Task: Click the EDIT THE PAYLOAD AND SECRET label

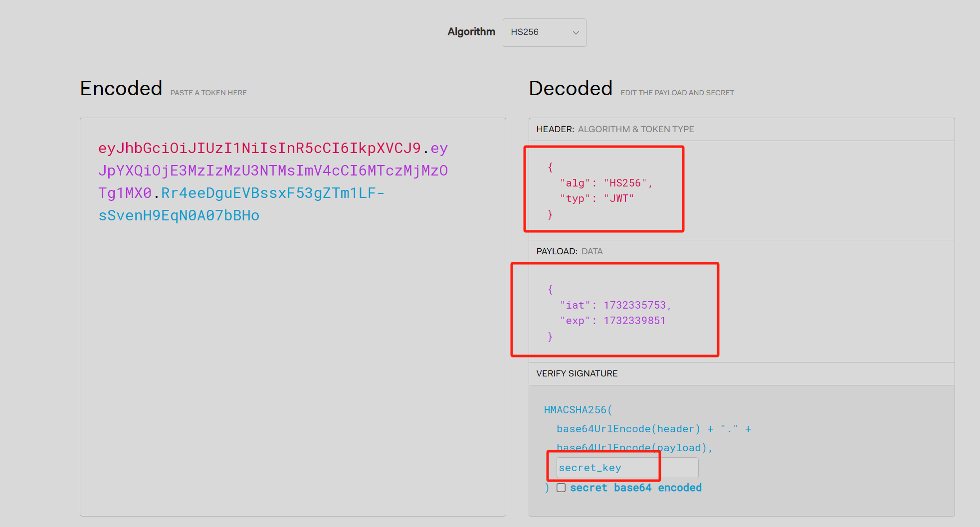Action: tap(677, 92)
